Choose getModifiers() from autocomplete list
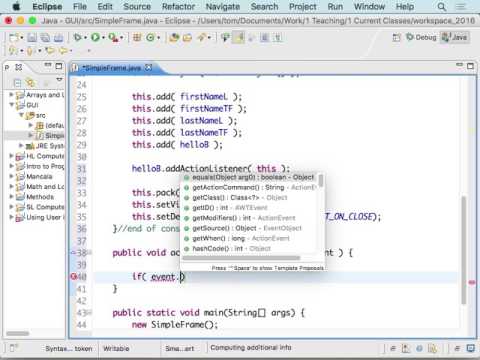This screenshot has height=360, width=480. pos(249,218)
